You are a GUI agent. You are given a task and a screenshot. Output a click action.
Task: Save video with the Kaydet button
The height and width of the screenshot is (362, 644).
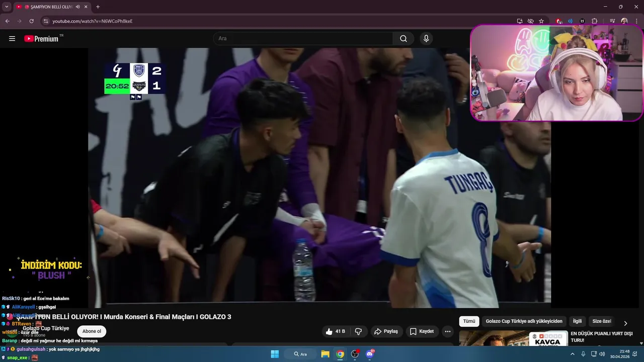point(422,331)
